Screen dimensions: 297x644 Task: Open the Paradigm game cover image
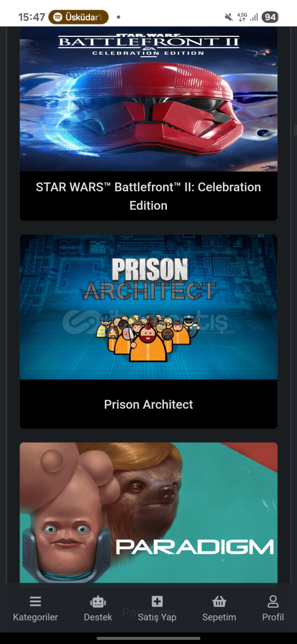(148, 513)
